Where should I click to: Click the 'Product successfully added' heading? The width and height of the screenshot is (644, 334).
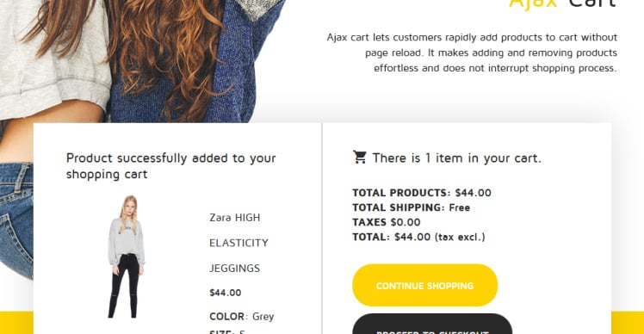170,166
